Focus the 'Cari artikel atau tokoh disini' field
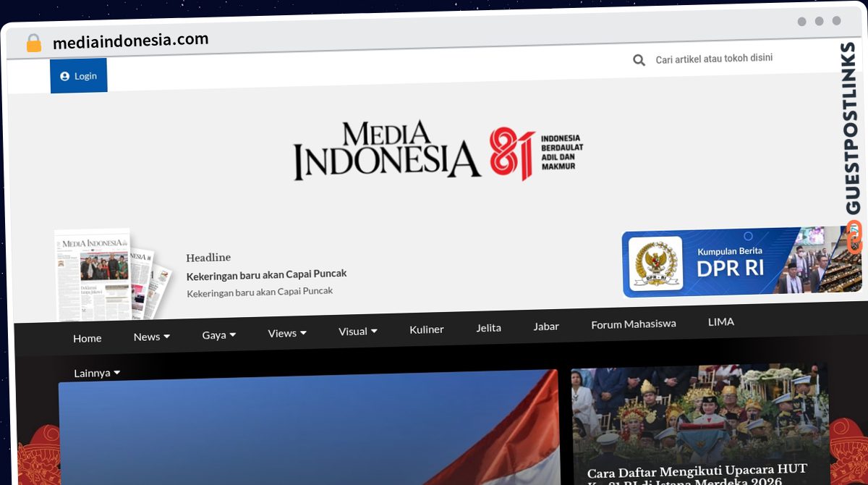 714,59
